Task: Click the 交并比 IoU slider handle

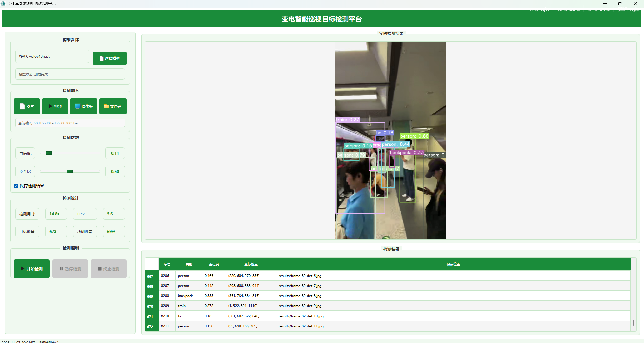Action: [x=70, y=171]
